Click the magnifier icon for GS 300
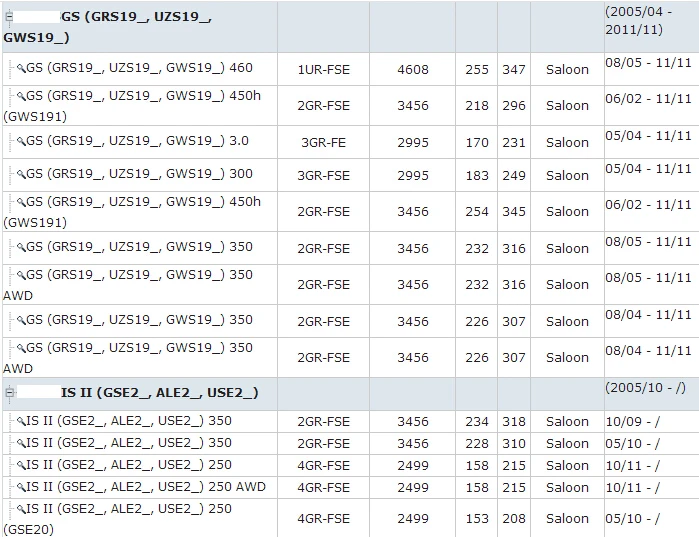The width and height of the screenshot is (699, 537). click(x=21, y=174)
